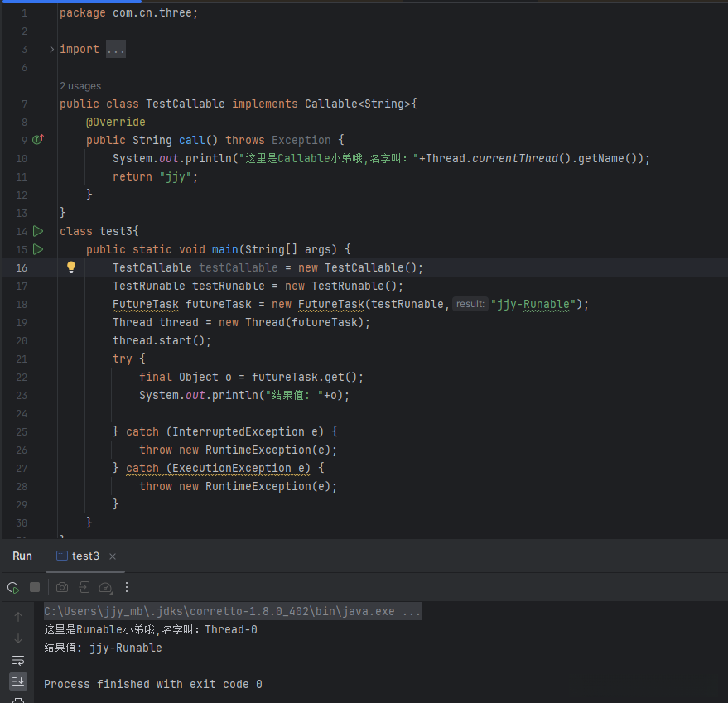Viewport: 728px width, 703px height.
Task: Toggle scroll to end of console
Action: click(x=18, y=681)
